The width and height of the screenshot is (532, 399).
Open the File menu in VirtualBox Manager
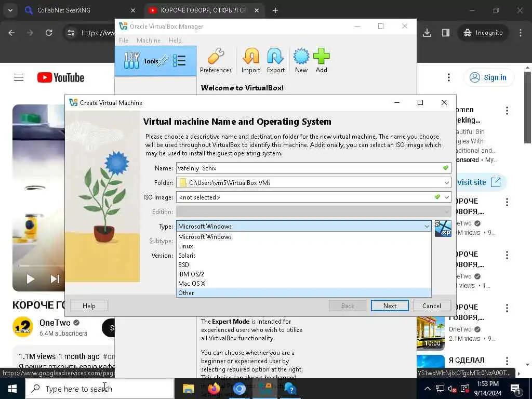(124, 41)
